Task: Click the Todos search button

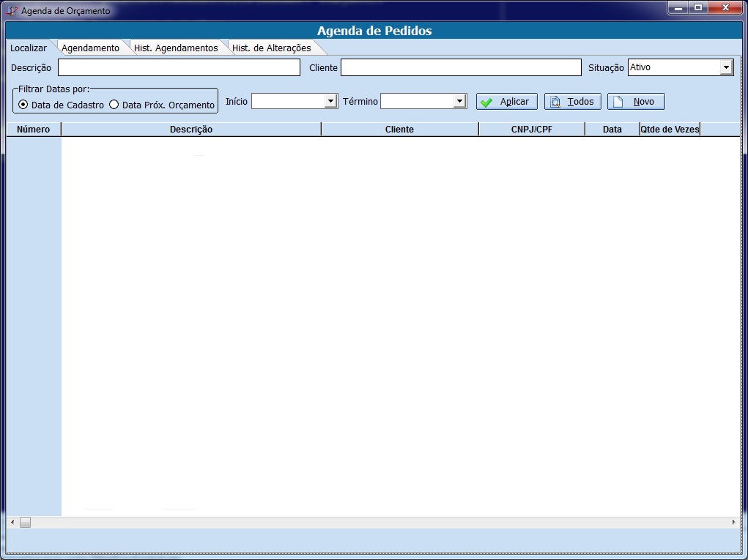Action: click(572, 102)
